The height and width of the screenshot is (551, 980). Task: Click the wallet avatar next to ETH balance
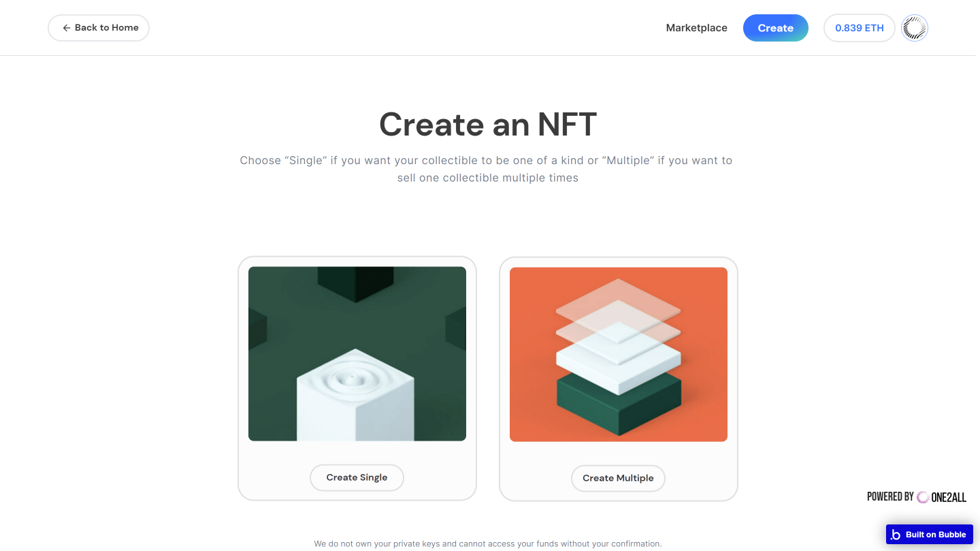914,27
